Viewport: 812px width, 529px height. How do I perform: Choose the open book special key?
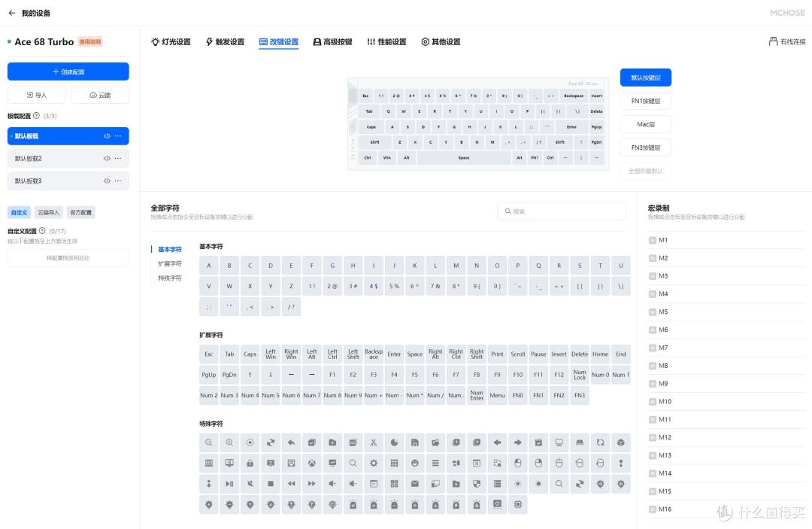[580, 442]
